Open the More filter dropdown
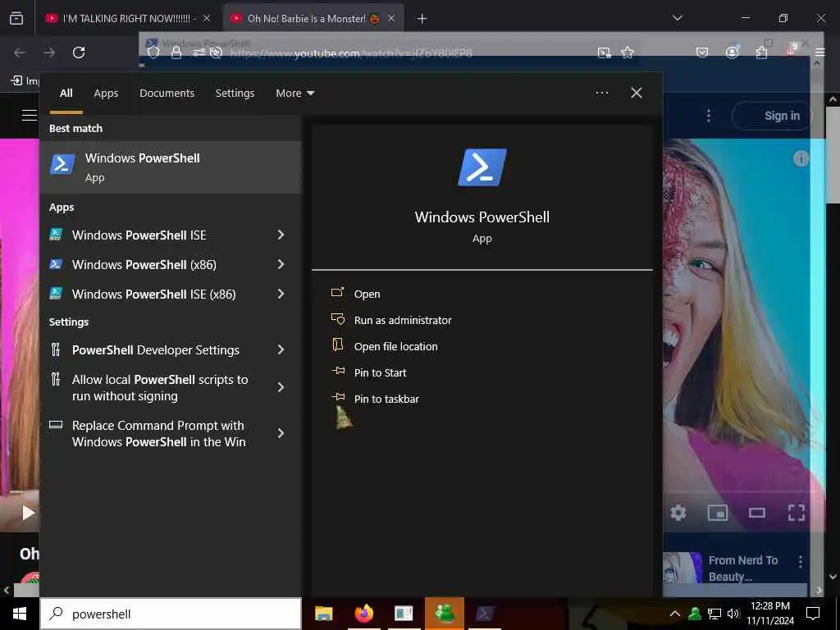 [295, 94]
